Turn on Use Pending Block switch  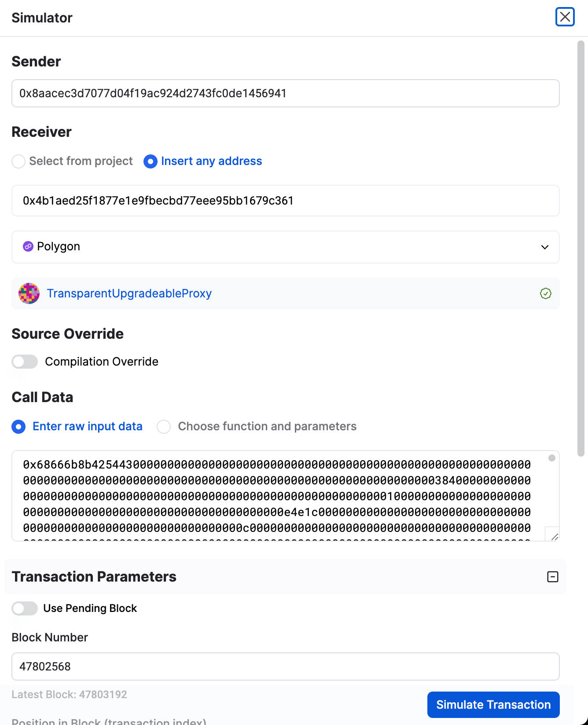(x=25, y=608)
